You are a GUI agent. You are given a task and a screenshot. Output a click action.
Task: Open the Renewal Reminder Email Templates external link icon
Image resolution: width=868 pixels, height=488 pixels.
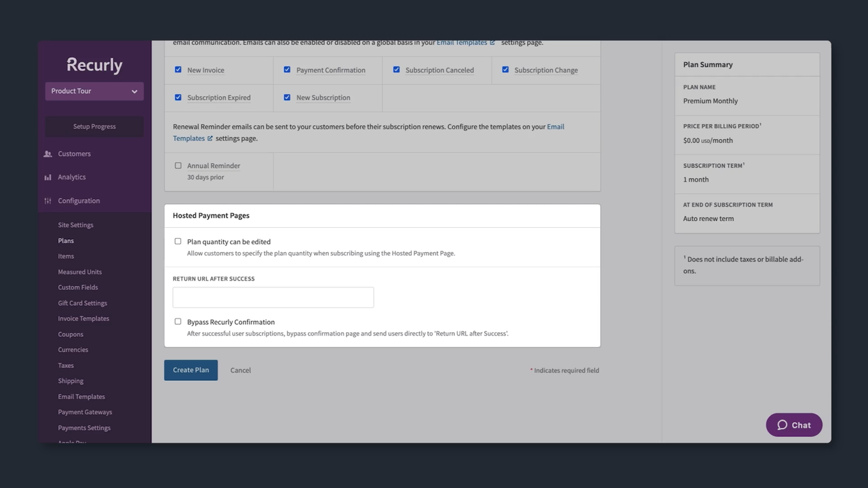click(x=208, y=138)
